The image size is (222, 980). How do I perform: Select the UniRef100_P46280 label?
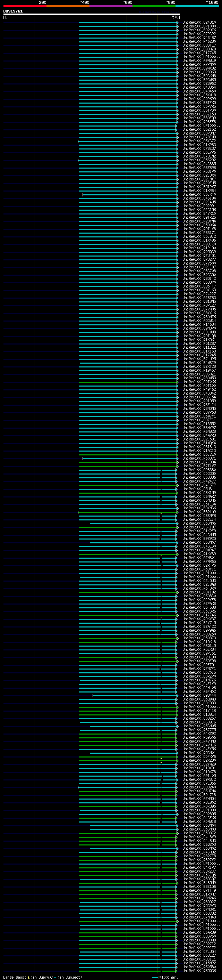pyautogui.click(x=199, y=41)
